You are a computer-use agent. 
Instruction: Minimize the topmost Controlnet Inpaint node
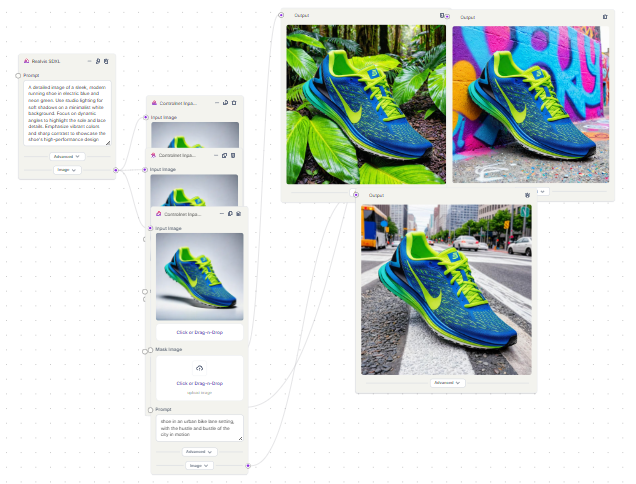[x=217, y=103]
